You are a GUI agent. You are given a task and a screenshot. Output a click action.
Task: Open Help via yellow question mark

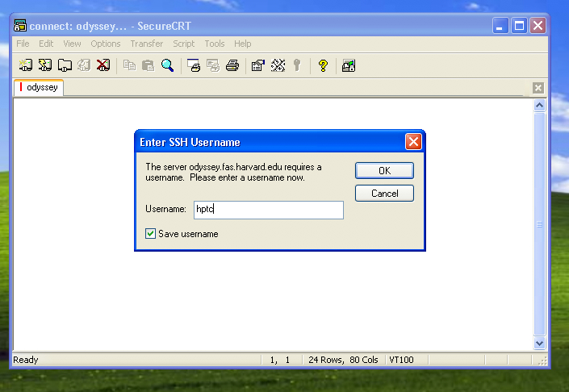(323, 65)
